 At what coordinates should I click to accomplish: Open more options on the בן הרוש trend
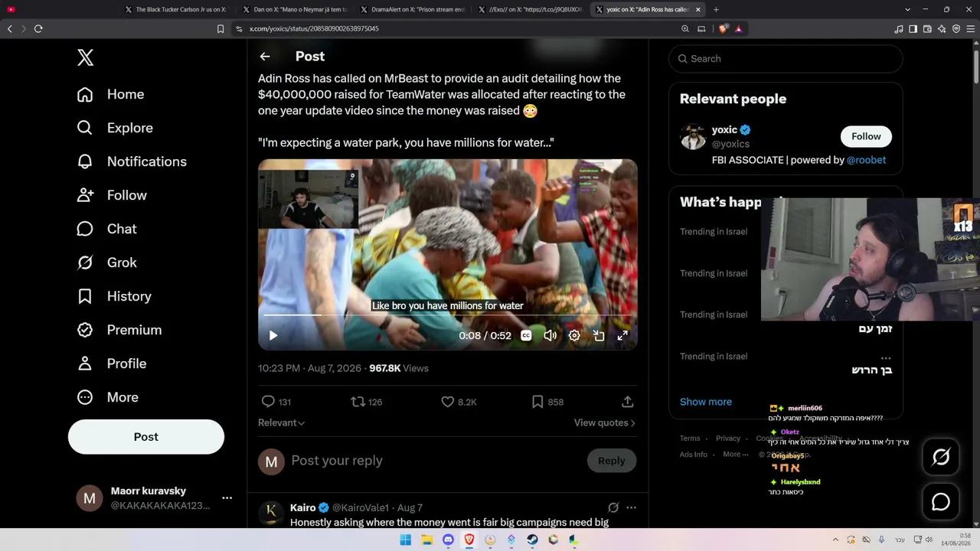[x=886, y=357]
